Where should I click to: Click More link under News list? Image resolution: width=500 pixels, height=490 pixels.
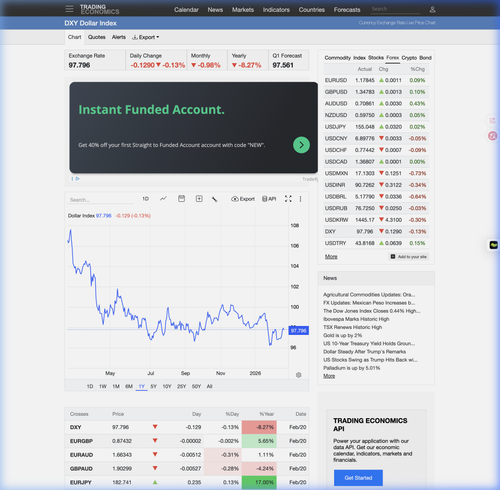(x=329, y=376)
